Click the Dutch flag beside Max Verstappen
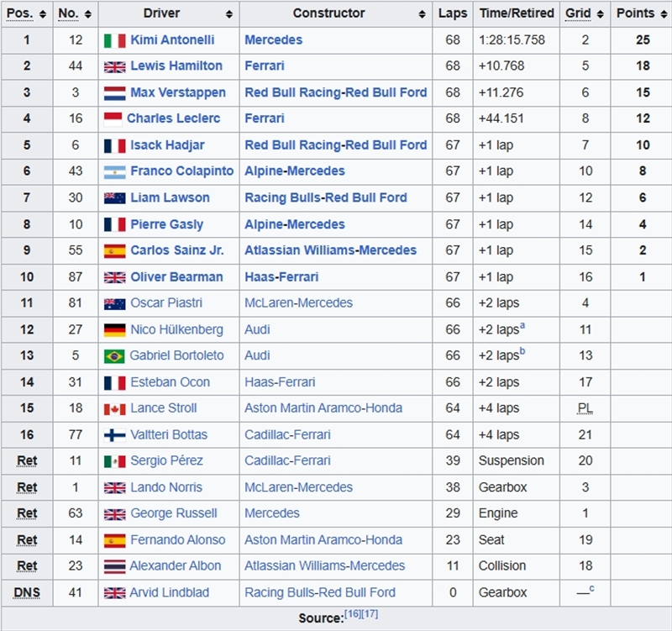This screenshot has height=631, width=672. point(115,93)
